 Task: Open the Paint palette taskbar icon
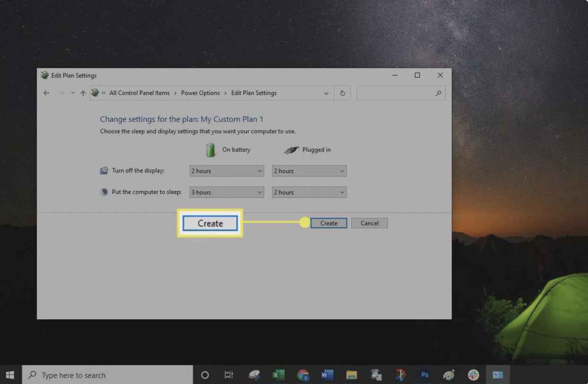tap(449, 375)
